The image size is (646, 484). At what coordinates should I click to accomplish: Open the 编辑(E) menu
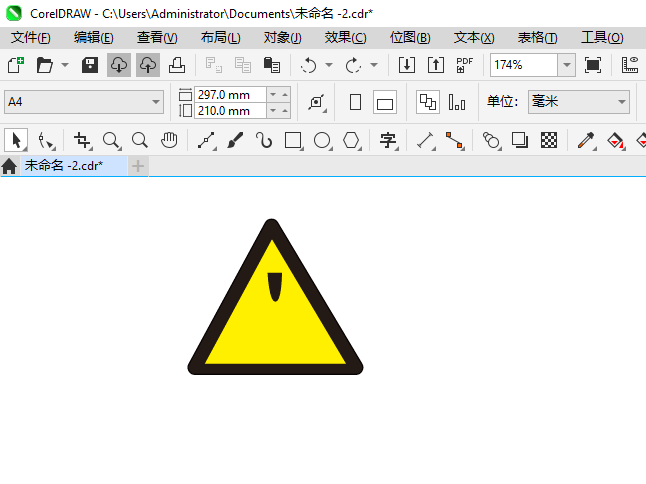[x=94, y=37]
